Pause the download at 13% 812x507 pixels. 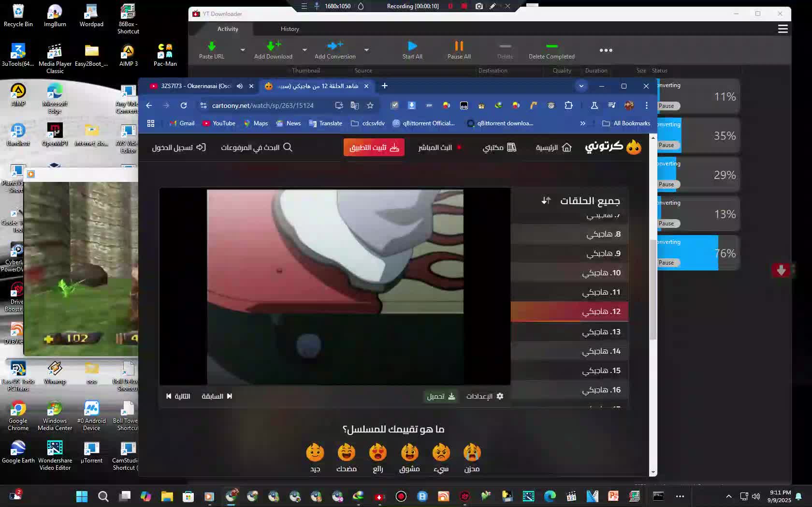coord(666,224)
